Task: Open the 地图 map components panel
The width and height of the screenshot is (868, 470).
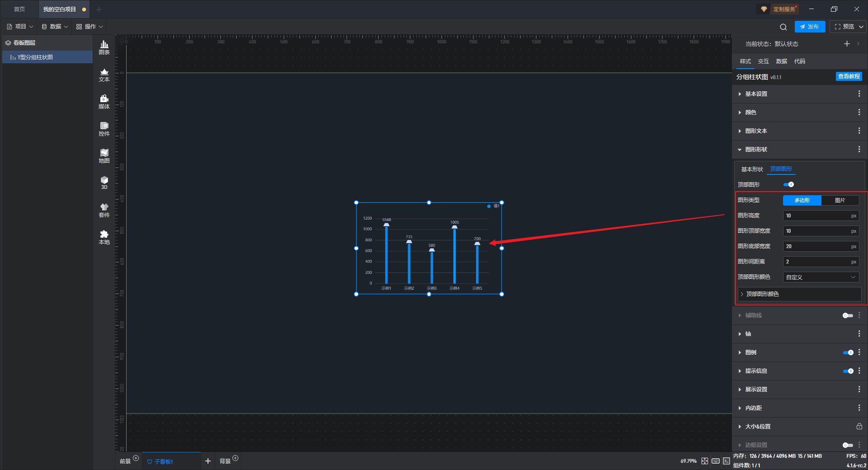Action: 104,156
